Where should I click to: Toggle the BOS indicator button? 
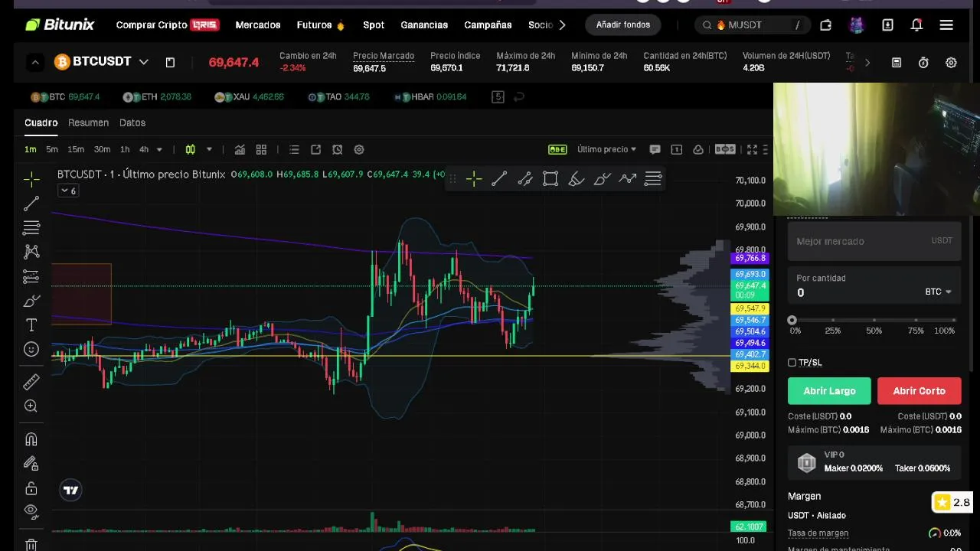(725, 149)
